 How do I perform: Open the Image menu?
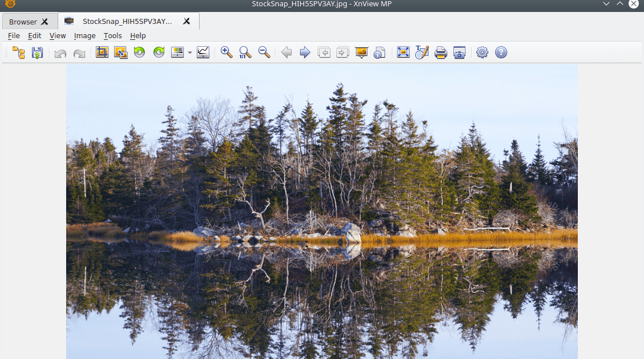pyautogui.click(x=84, y=36)
